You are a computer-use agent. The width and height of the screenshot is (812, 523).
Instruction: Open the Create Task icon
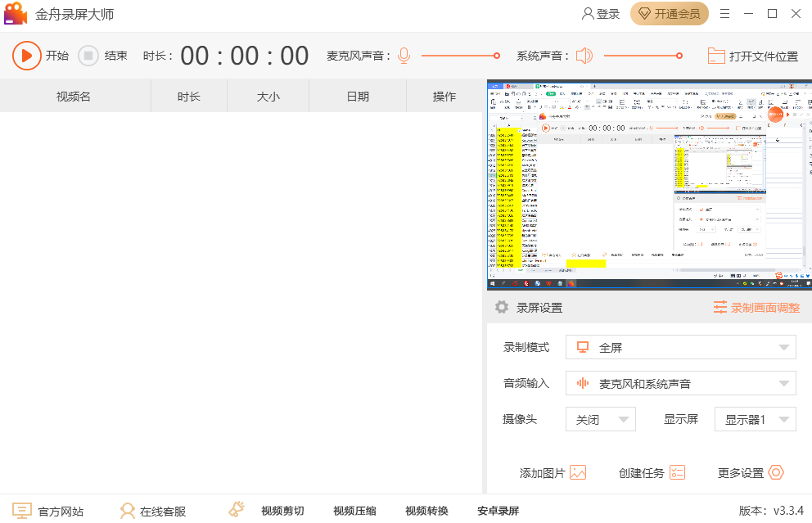coord(677,472)
